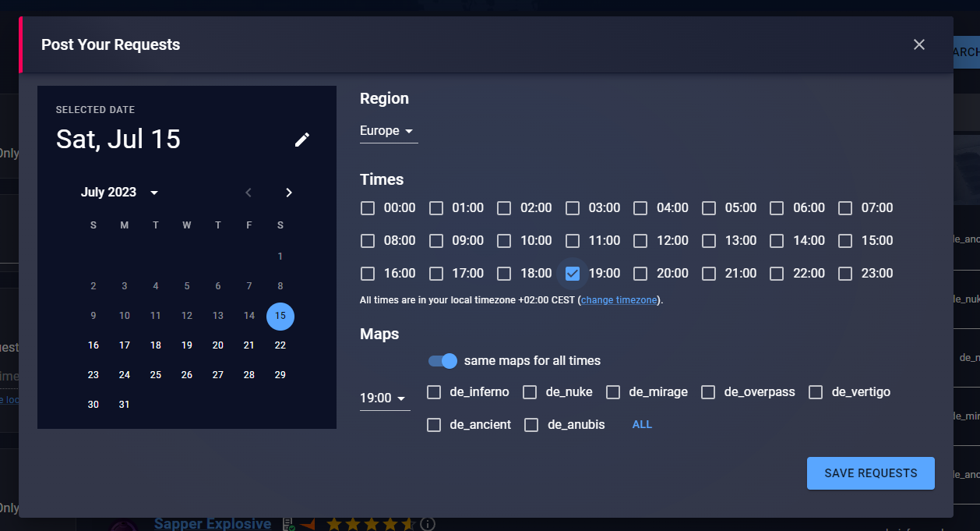Select ALL maps link
This screenshot has width=980, height=531.
click(x=642, y=425)
